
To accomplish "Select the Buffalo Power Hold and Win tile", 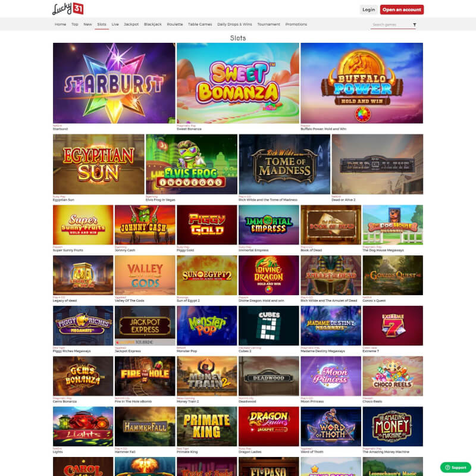I will coord(362,83).
